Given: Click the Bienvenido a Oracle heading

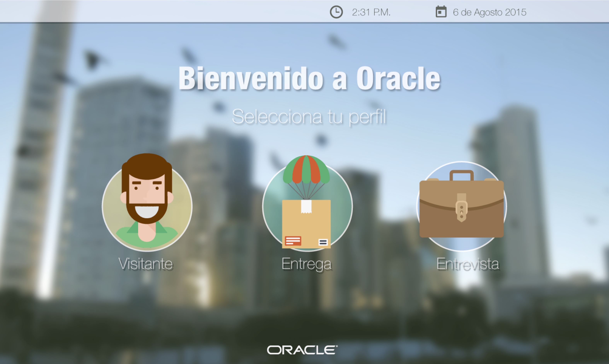Looking at the screenshot, I should 309,78.
